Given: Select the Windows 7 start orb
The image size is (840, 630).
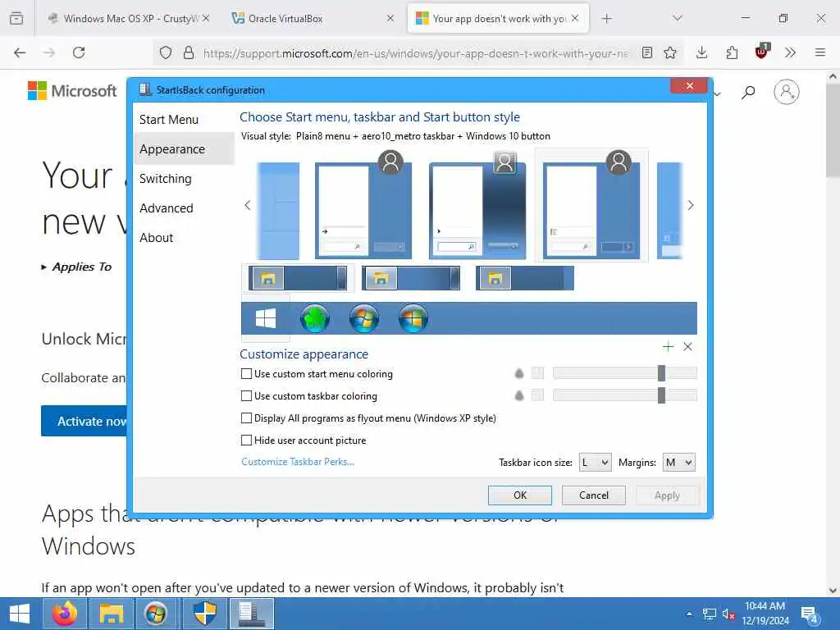Looking at the screenshot, I should pos(363,319).
